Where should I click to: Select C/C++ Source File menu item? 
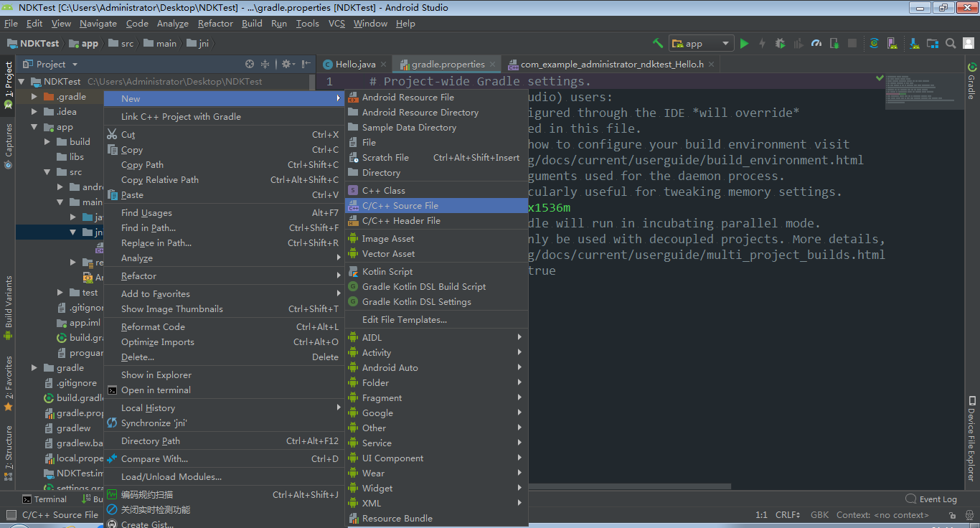[437, 206]
